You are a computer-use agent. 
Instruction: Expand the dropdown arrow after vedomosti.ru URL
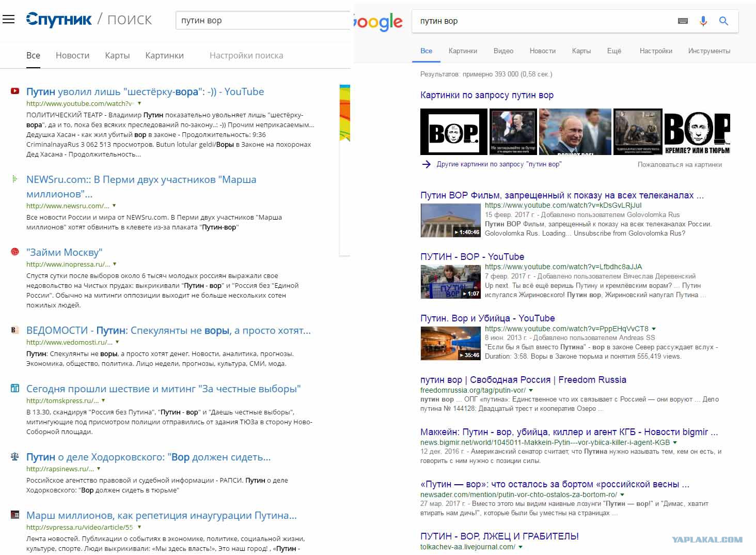117,342
